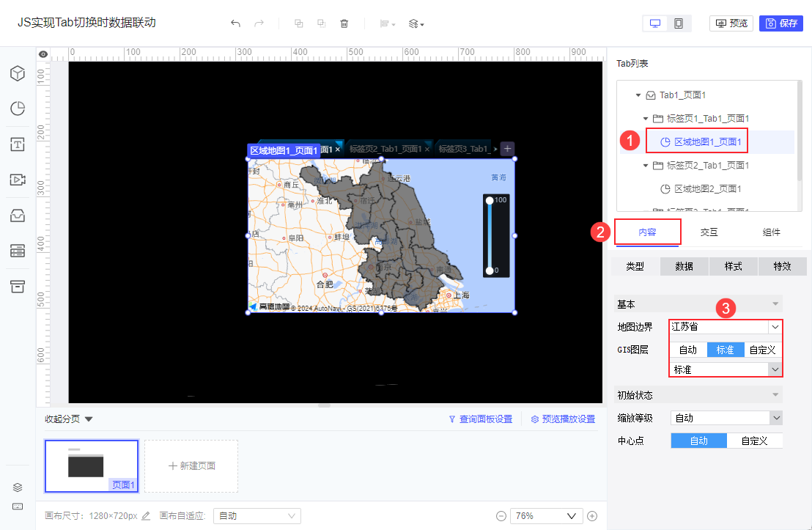
Task: Click the 保存 button
Action: click(780, 23)
